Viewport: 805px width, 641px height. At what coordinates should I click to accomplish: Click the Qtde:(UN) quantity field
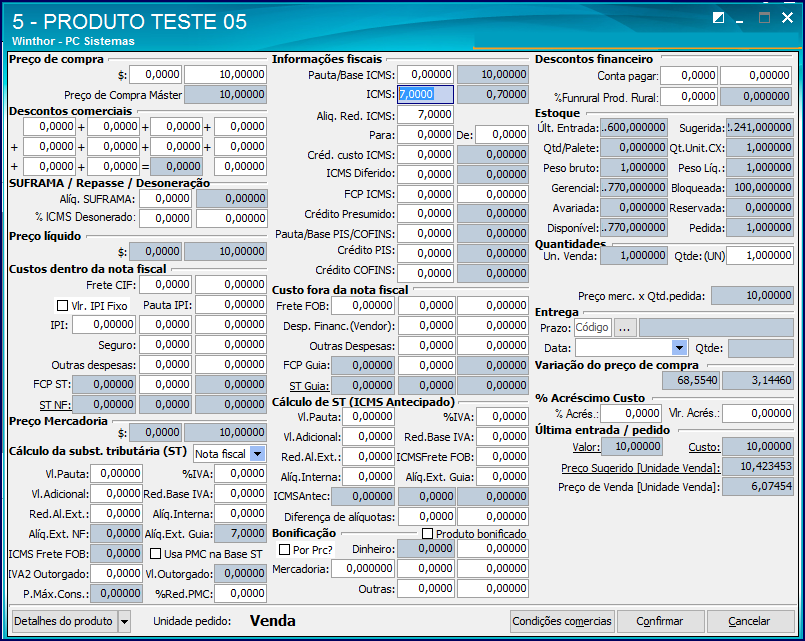[x=760, y=256]
